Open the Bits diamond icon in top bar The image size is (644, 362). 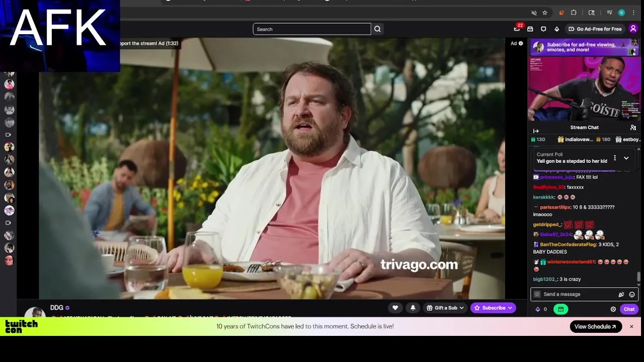556,29
